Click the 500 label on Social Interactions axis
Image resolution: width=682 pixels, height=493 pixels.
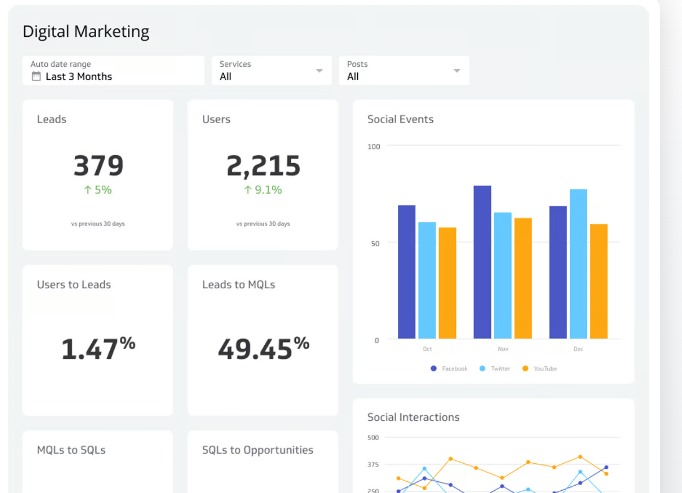[x=373, y=437]
